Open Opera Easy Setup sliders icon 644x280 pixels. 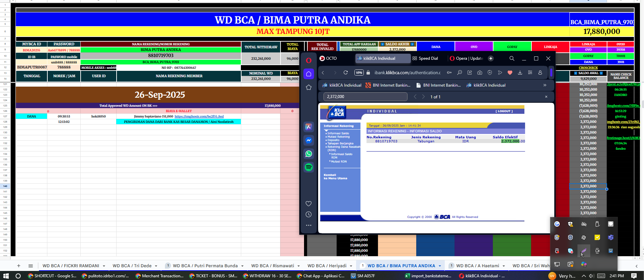tap(530, 73)
